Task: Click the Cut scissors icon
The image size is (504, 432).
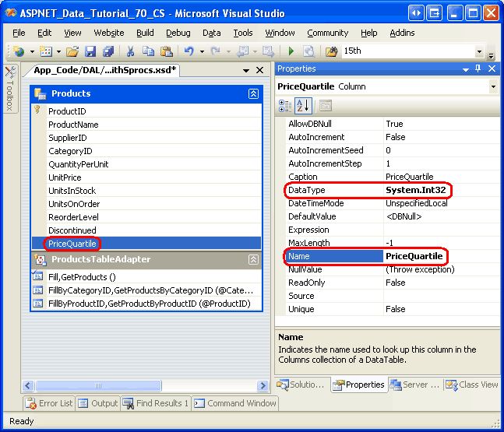Action: point(130,51)
